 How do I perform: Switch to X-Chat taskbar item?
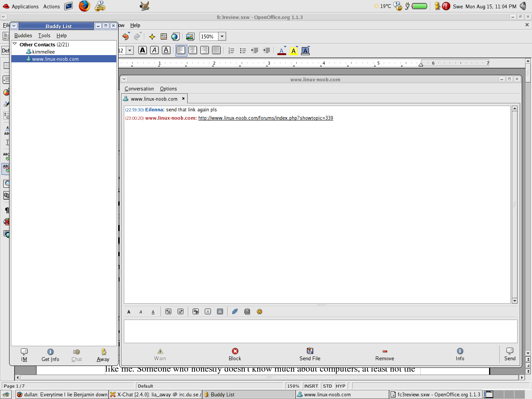point(155,394)
